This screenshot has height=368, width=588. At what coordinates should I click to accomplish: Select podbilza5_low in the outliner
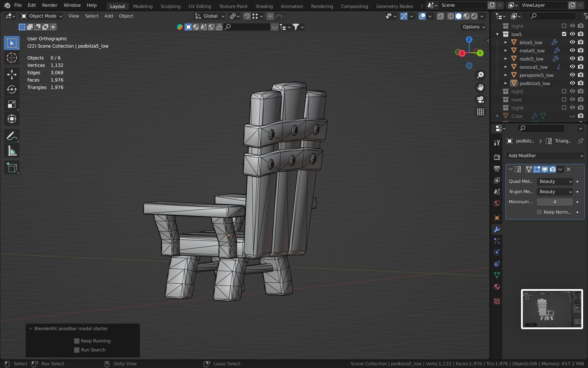(x=535, y=83)
